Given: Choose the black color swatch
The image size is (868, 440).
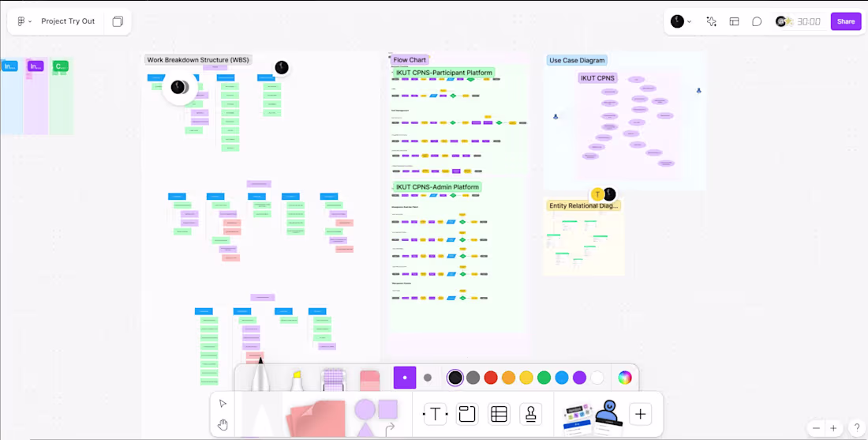Looking at the screenshot, I should [455, 378].
